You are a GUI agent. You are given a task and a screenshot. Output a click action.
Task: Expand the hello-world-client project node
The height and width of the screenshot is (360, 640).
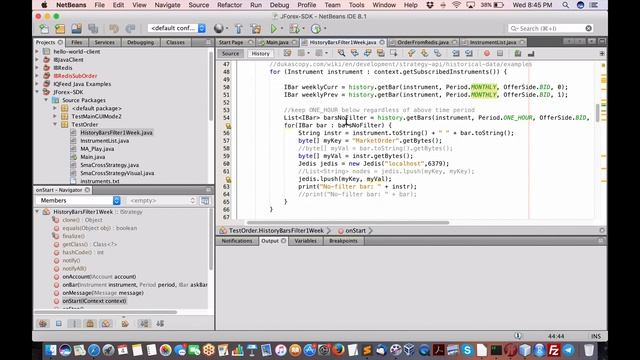click(37, 51)
